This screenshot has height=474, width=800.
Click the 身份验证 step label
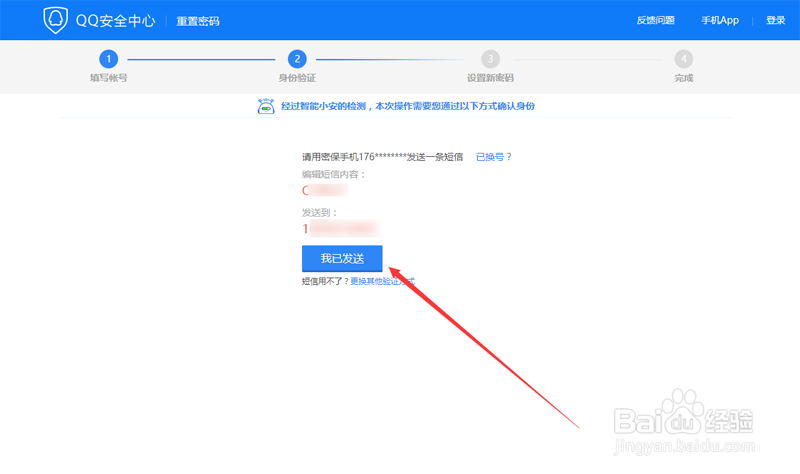click(x=297, y=78)
